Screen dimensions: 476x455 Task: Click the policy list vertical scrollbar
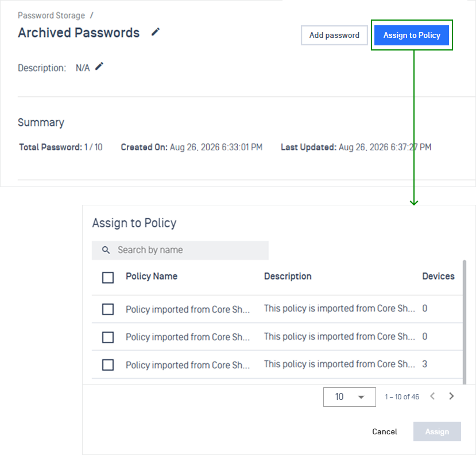(x=464, y=322)
